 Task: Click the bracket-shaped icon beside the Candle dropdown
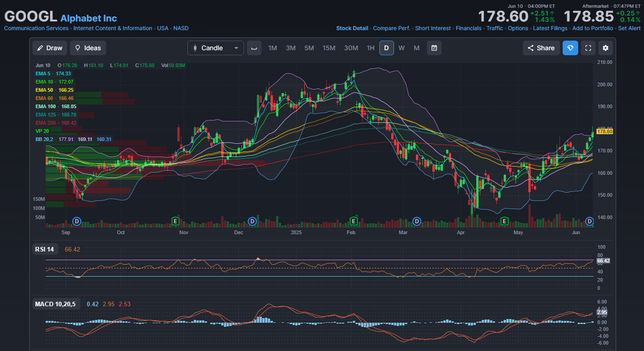(254, 48)
